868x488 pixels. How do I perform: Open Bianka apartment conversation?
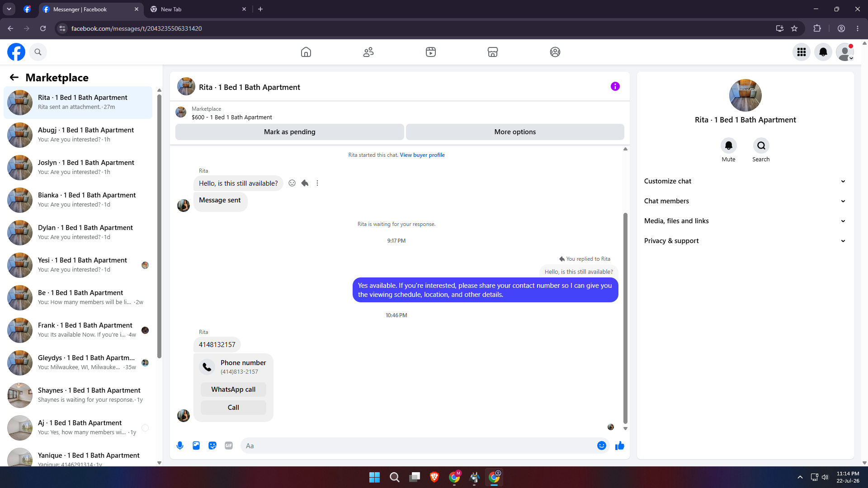(78, 200)
